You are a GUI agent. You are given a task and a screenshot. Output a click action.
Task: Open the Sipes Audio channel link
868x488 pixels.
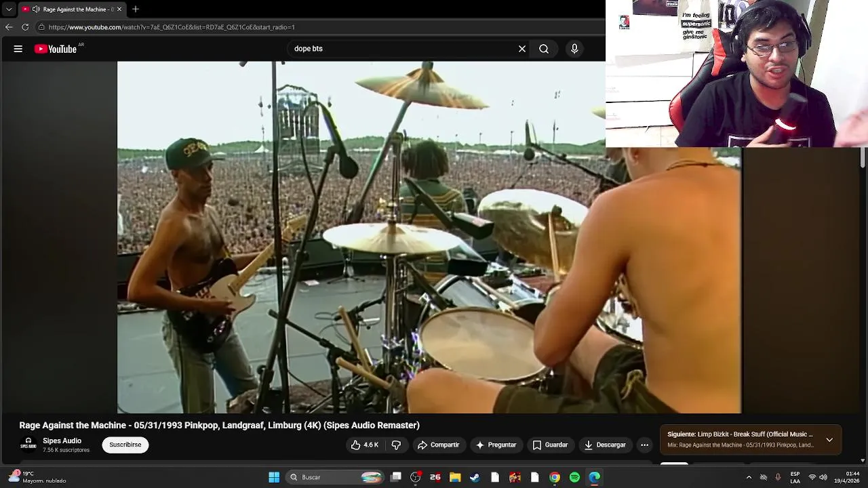click(62, 441)
